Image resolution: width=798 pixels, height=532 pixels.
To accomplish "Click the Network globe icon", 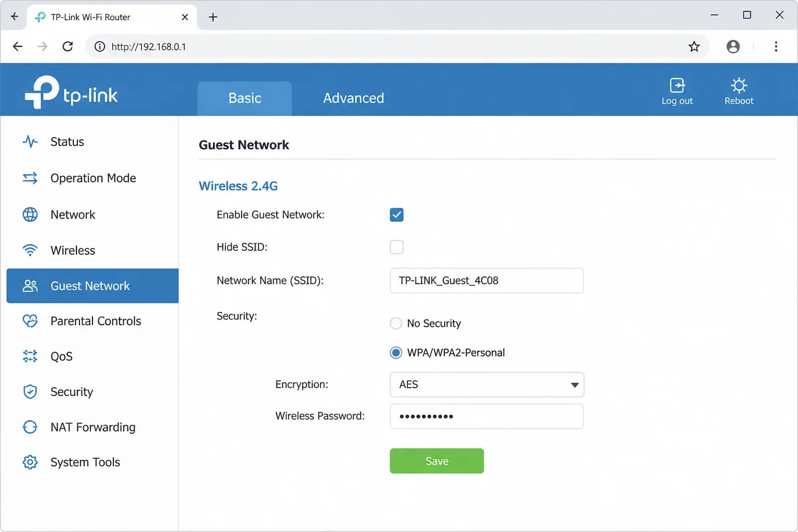I will coord(30,215).
